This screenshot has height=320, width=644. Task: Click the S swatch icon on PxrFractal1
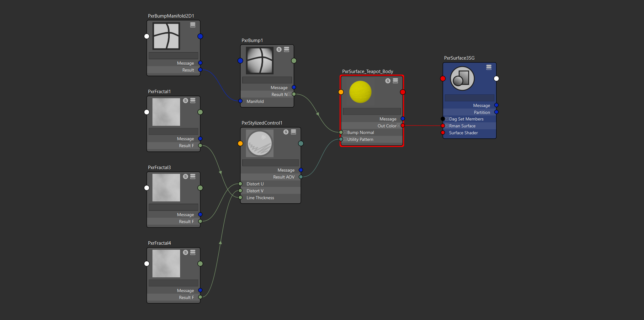tap(185, 101)
